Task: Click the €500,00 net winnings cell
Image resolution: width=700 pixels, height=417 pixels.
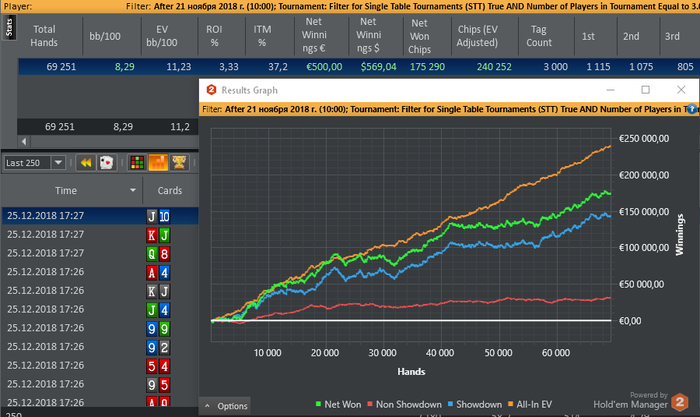Action: click(x=324, y=67)
